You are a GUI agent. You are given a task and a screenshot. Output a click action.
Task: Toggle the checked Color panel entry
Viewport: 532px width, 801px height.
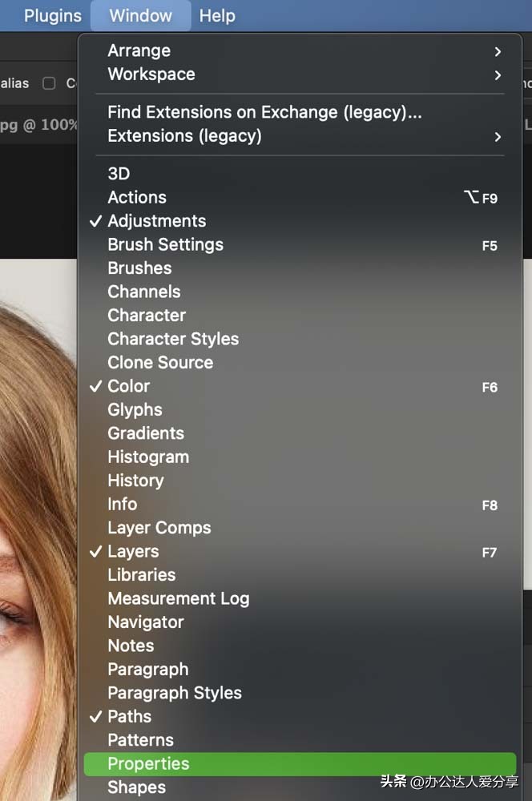click(300, 386)
